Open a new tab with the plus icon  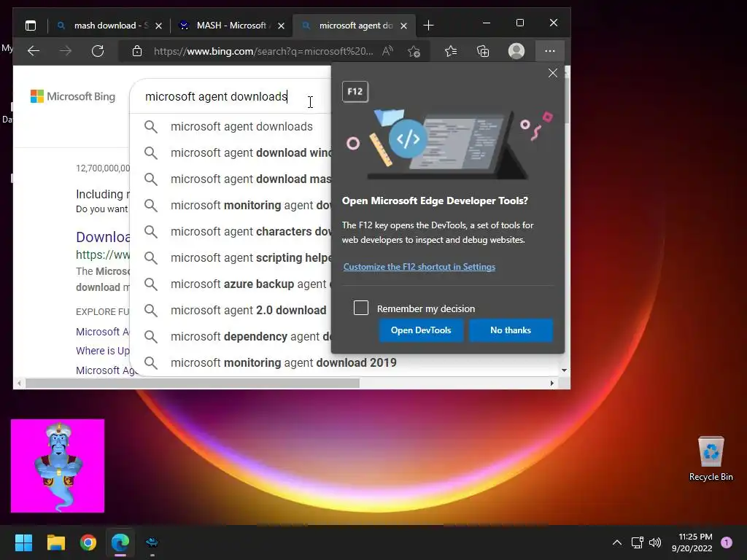point(428,26)
